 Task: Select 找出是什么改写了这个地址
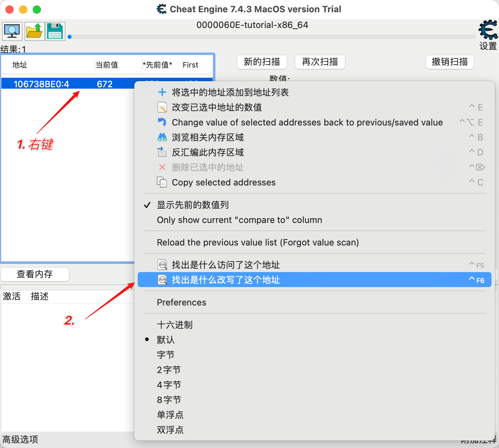pos(314,280)
